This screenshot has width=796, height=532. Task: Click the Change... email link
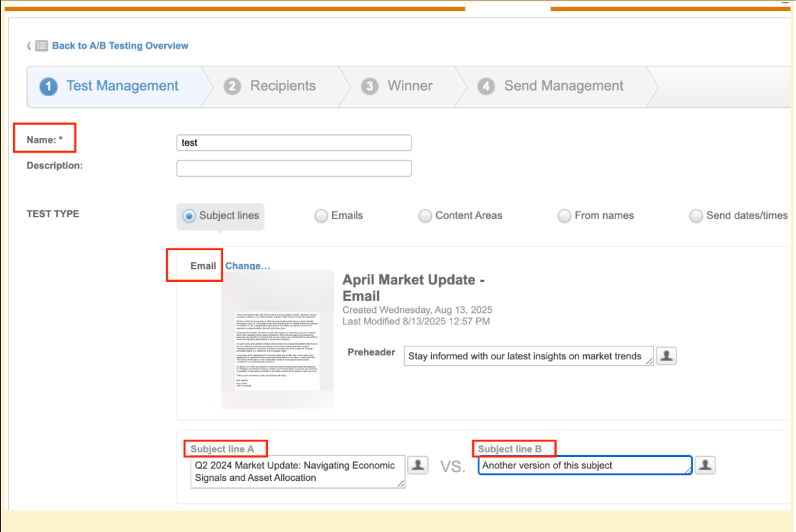[x=247, y=266]
